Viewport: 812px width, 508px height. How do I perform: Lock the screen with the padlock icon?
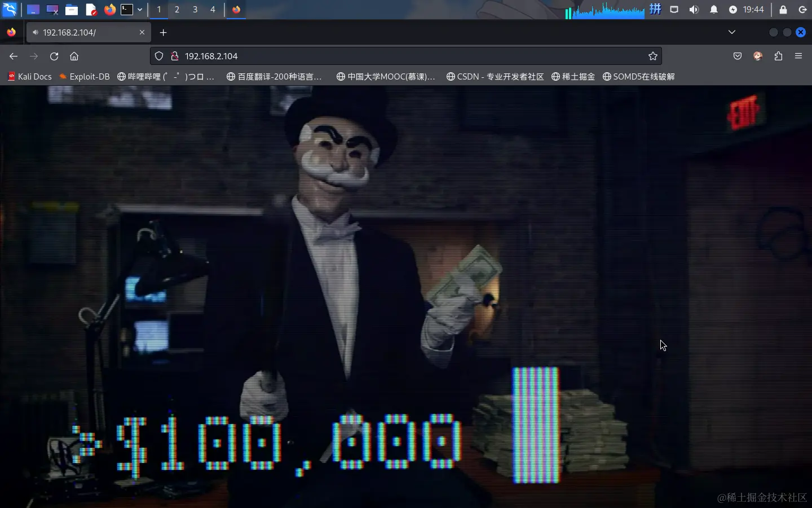(783, 10)
